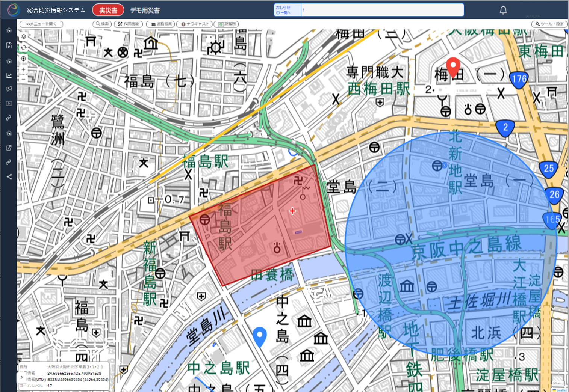Expand the info panel chevron arrow
This screenshot has width=569, height=392.
point(22,377)
